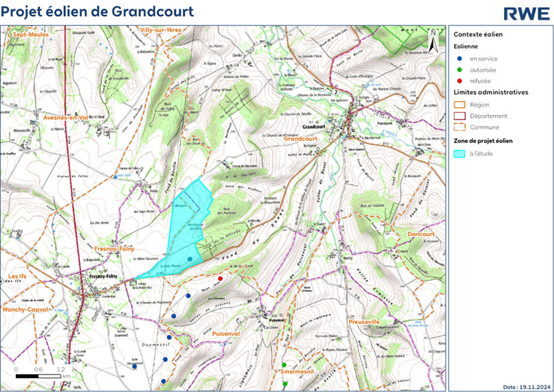Click the red 'refusée' legend dot
554x392 pixels.
click(x=460, y=80)
